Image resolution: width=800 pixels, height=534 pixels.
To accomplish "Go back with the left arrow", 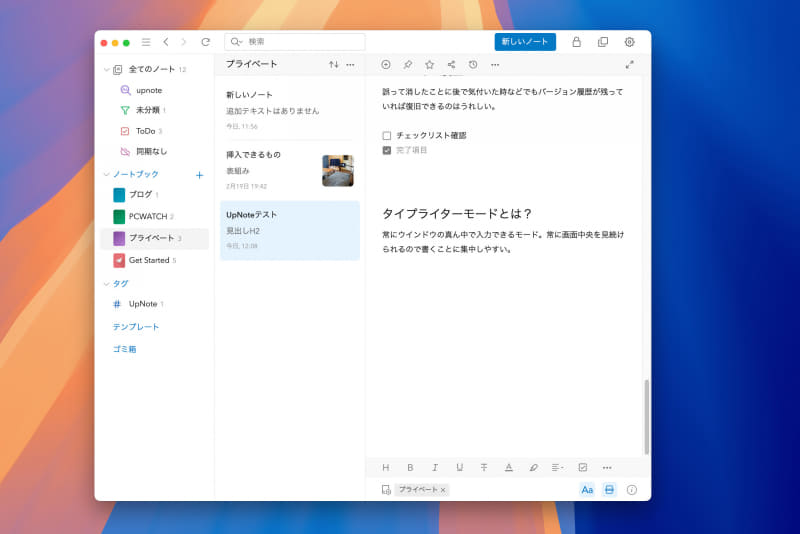I will tap(166, 42).
